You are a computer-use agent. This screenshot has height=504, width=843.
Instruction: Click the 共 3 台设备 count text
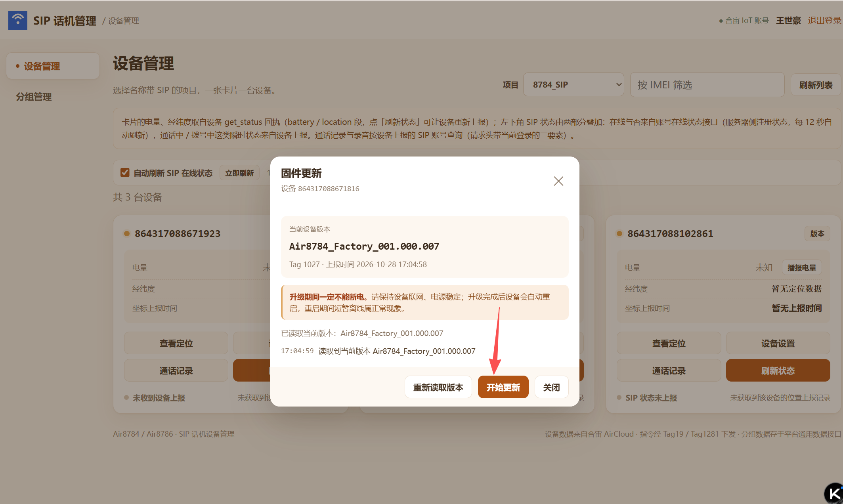click(137, 197)
